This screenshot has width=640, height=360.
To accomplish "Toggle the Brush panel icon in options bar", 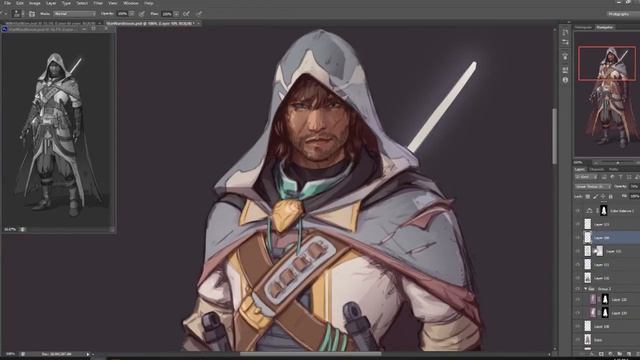I will pos(32,13).
